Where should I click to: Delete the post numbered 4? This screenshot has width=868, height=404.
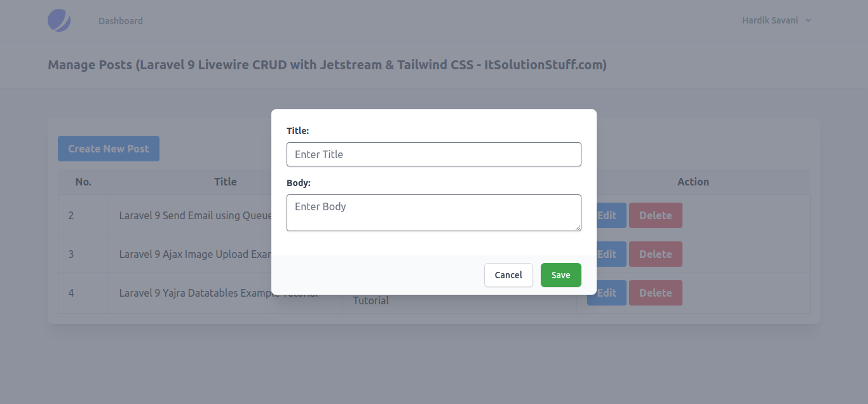pyautogui.click(x=655, y=293)
